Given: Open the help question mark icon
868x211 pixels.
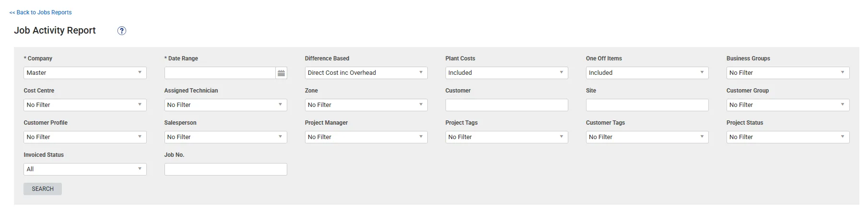Looking at the screenshot, I should [x=122, y=31].
